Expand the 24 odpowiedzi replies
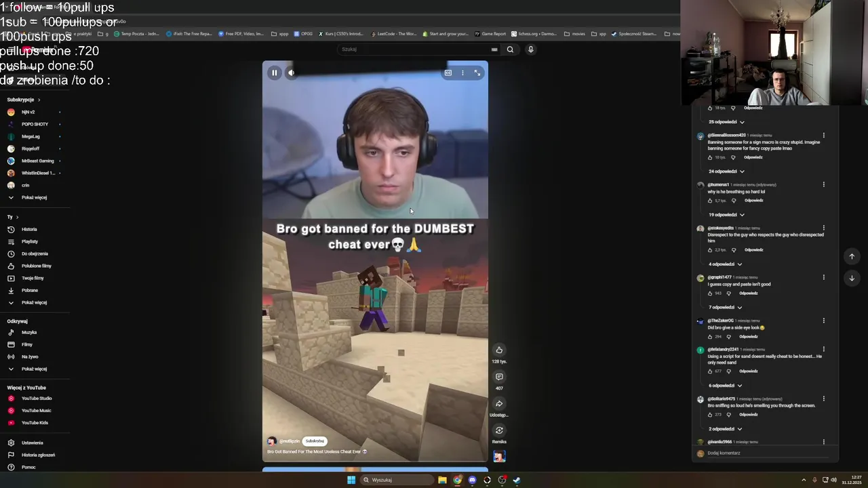Image resolution: width=868 pixels, height=488 pixels. click(726, 171)
